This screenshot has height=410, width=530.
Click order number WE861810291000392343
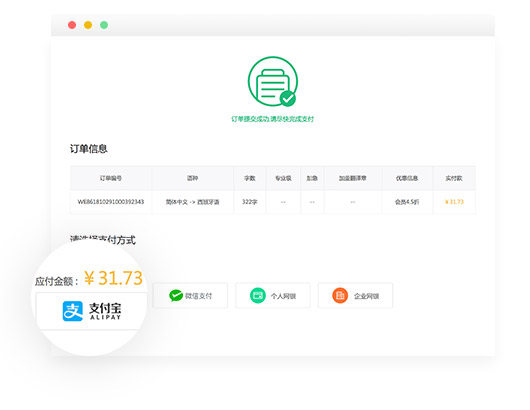pos(111,202)
